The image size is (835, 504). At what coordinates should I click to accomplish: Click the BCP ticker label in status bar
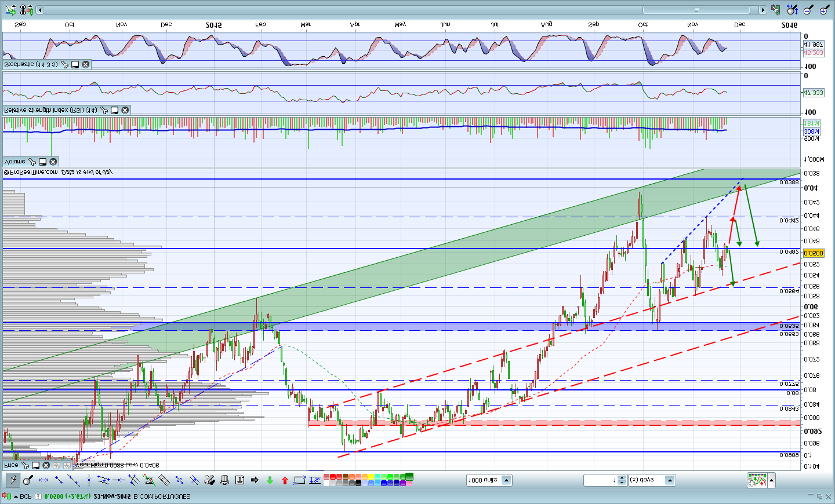pos(26,496)
